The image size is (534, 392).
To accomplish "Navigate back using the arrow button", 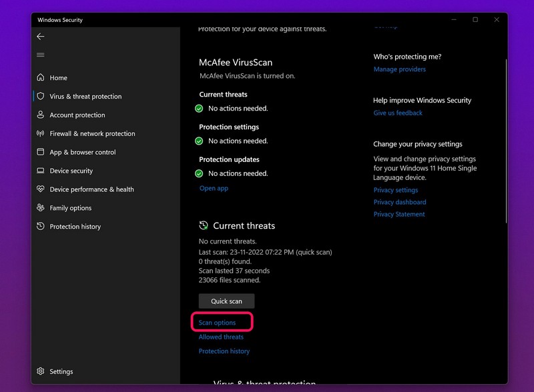I will tap(40, 37).
